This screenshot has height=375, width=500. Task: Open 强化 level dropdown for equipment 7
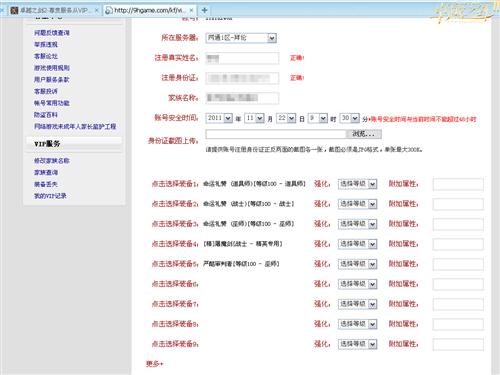[357, 304]
